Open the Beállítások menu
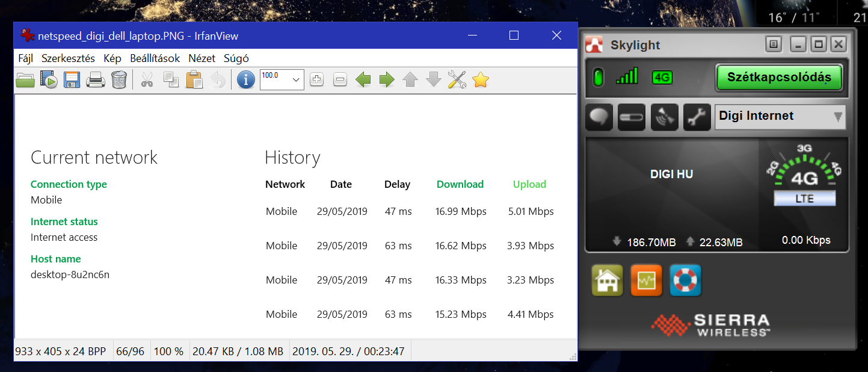The image size is (868, 372). pos(155,58)
